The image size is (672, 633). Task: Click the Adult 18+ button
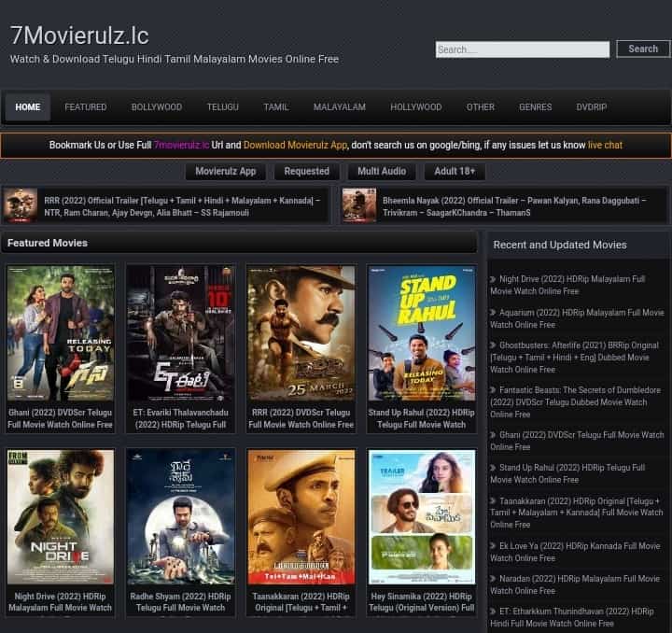[x=455, y=172]
